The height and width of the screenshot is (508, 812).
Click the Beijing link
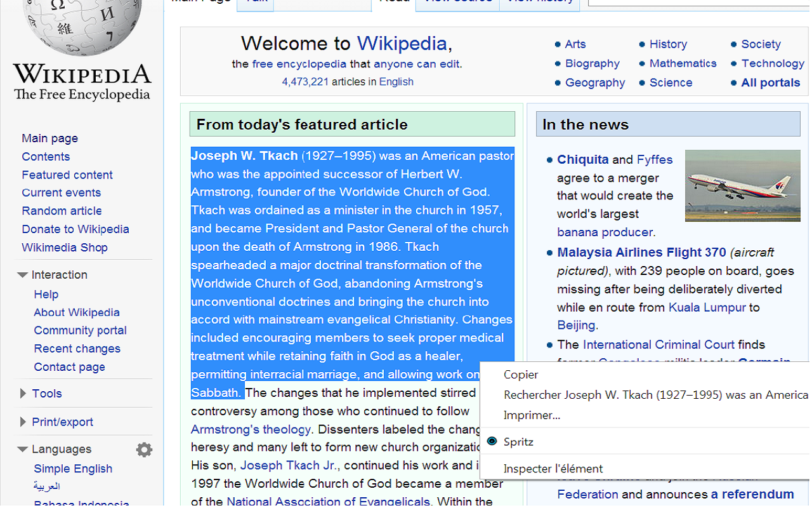click(576, 325)
